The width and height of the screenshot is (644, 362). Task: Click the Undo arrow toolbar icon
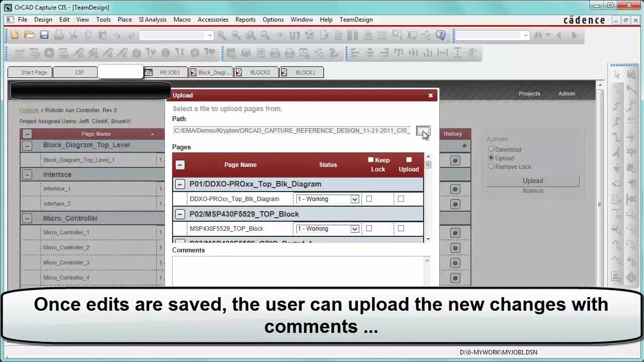pos(117,35)
